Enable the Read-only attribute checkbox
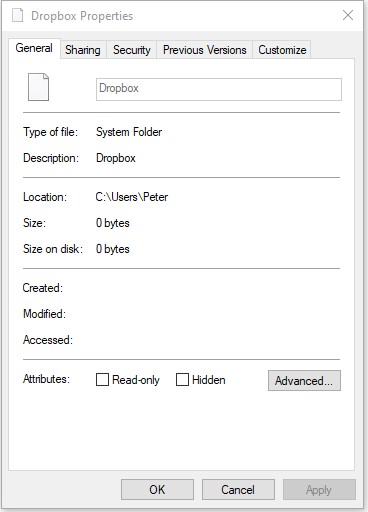 pyautogui.click(x=102, y=380)
